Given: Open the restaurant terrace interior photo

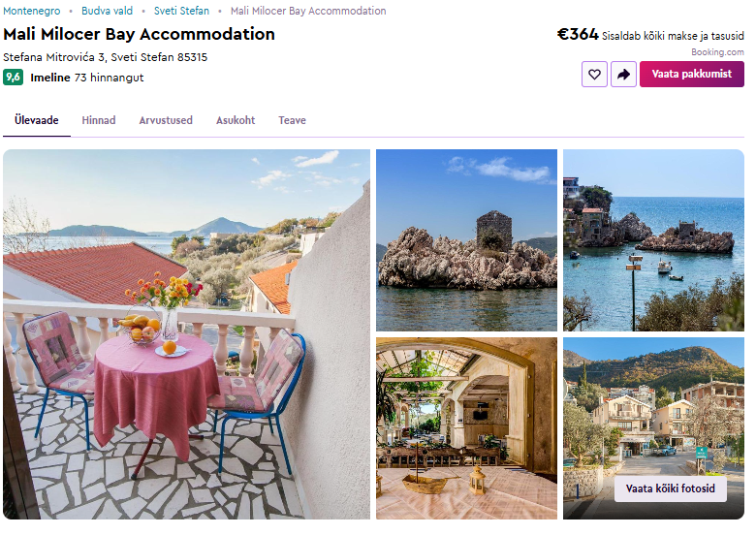Looking at the screenshot, I should [466, 428].
